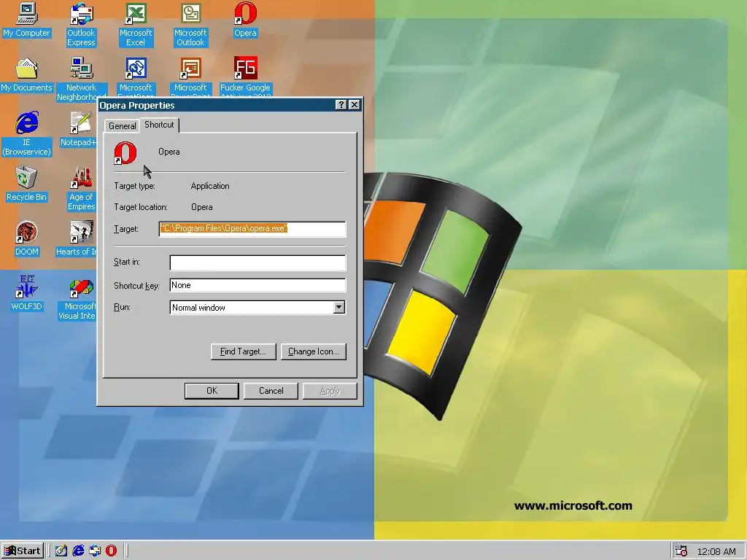
Task: Click into the Target path field
Action: pos(252,228)
